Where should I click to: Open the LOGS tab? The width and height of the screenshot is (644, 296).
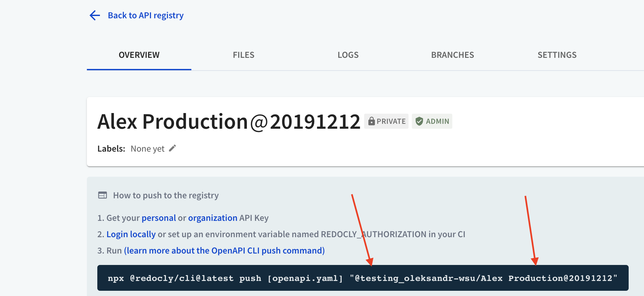(x=348, y=55)
